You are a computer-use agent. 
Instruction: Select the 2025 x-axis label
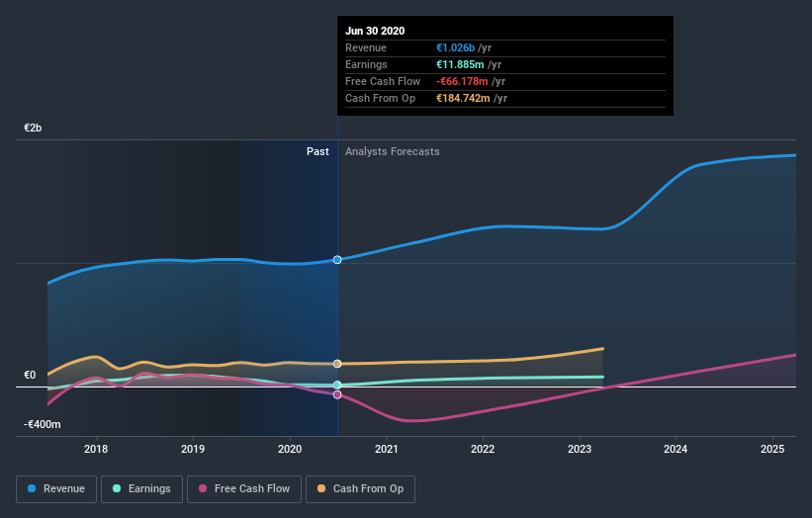pos(772,449)
